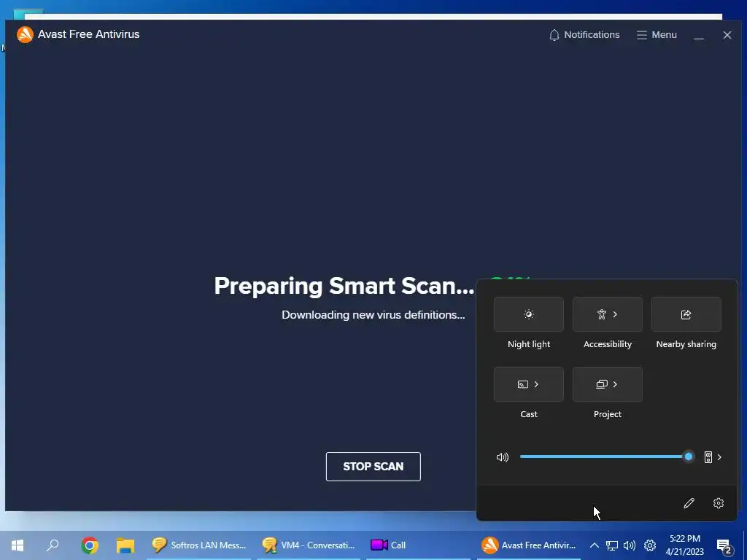Edit quick settings with pencil icon
747x560 pixels.
point(689,503)
